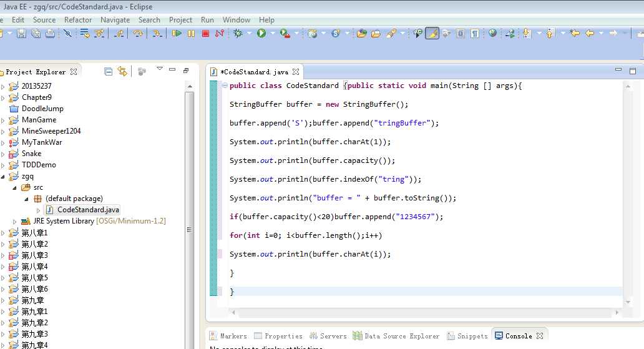
Task: Toggle Show Whitespace Characters pilcrow button
Action: click(475, 34)
